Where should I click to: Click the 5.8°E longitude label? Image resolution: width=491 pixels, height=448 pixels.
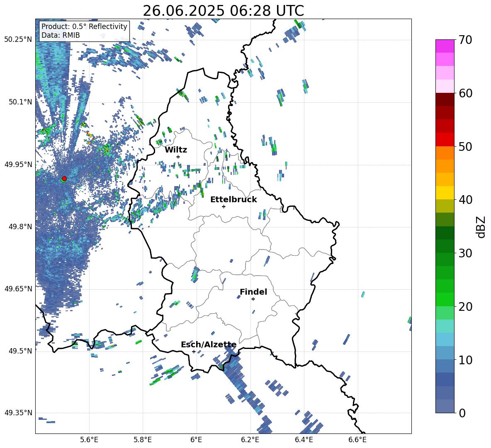(143, 440)
